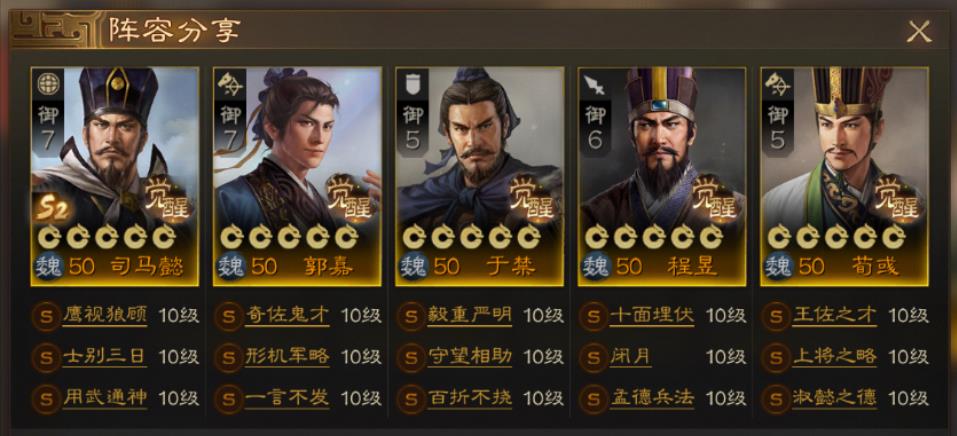Select the 于禁 hero portrait
The image size is (957, 436).
tap(480, 176)
